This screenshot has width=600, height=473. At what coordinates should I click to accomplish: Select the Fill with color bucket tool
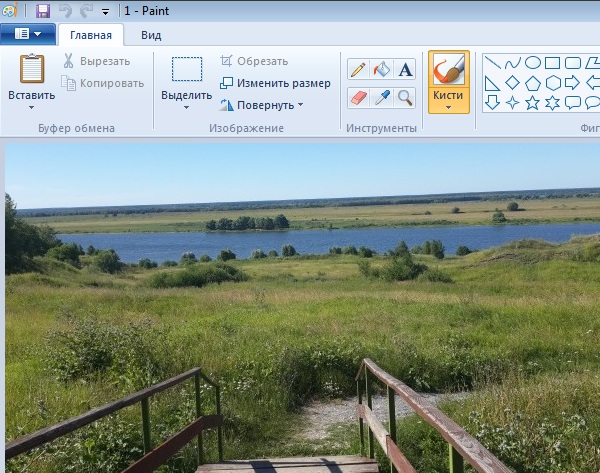coord(381,69)
